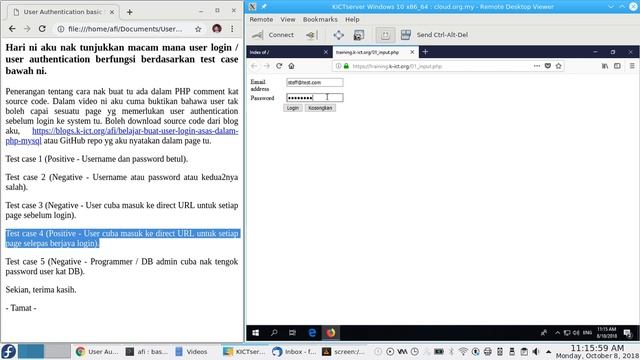Switch to 'afi : bas...' terminal taskbar entry
The height and width of the screenshot is (360, 640).
click(146, 351)
